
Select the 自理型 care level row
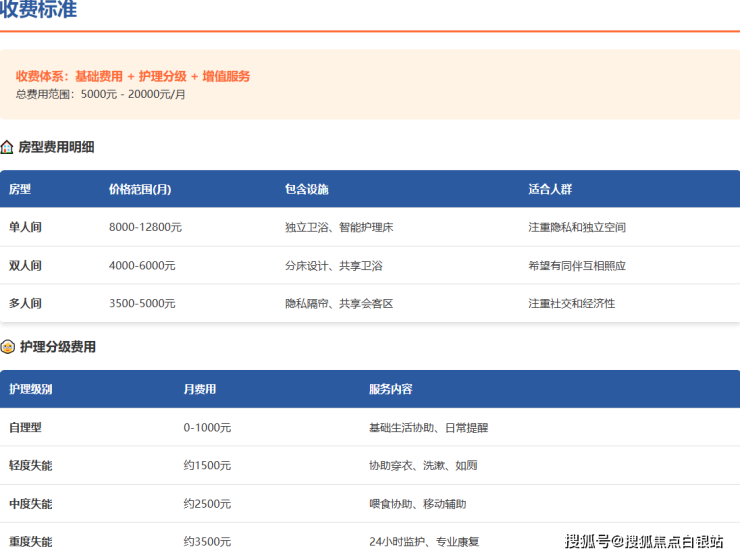(25, 427)
